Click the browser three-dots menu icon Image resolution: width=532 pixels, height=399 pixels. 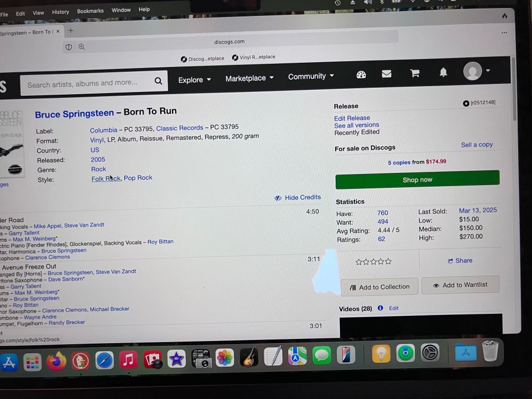click(504, 32)
